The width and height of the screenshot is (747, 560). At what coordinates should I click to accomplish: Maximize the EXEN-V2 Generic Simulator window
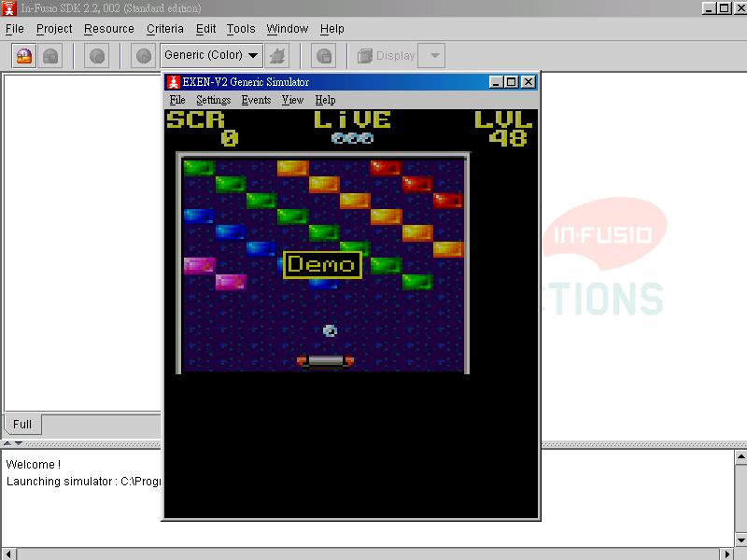pos(512,82)
